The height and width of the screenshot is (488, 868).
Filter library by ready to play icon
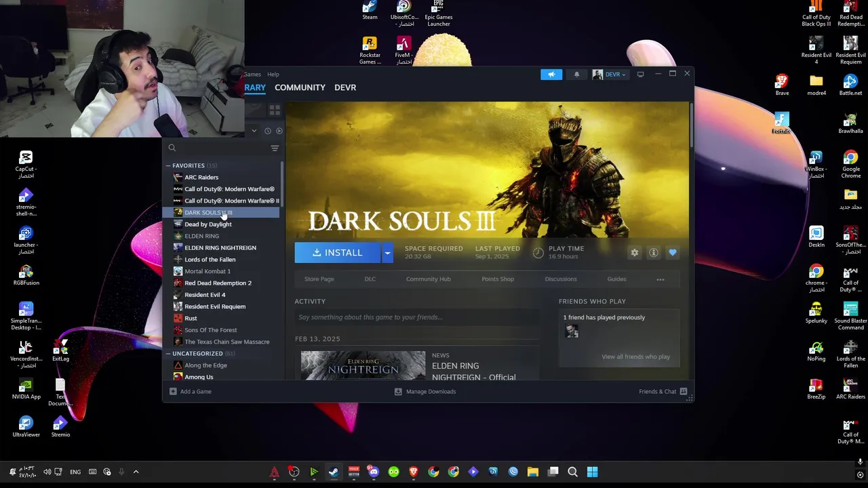click(x=279, y=131)
